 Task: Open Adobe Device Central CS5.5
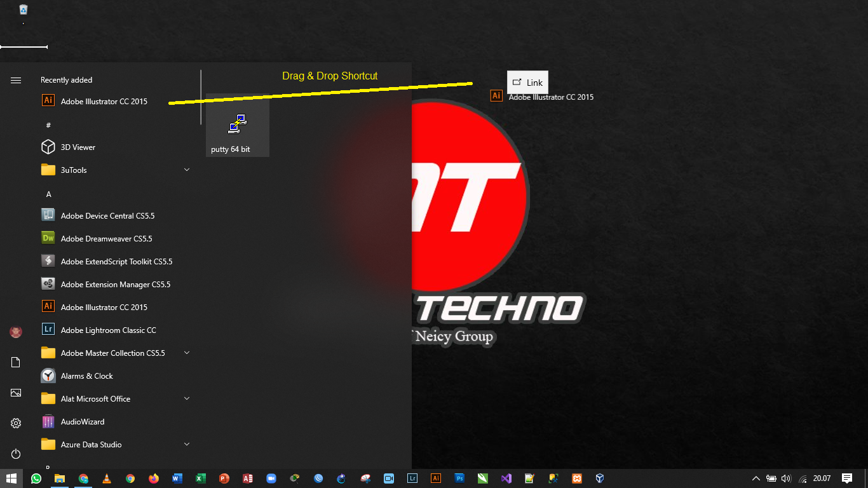(x=116, y=215)
